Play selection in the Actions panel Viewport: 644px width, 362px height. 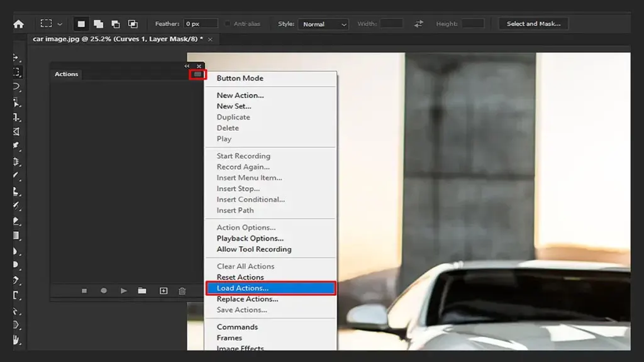pos(124,290)
